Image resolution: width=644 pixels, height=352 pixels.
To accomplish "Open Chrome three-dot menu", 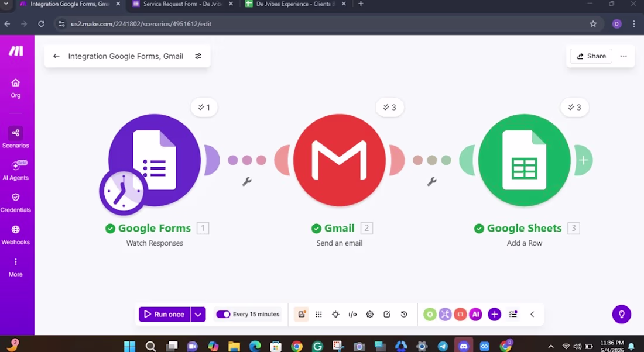I will (x=634, y=24).
